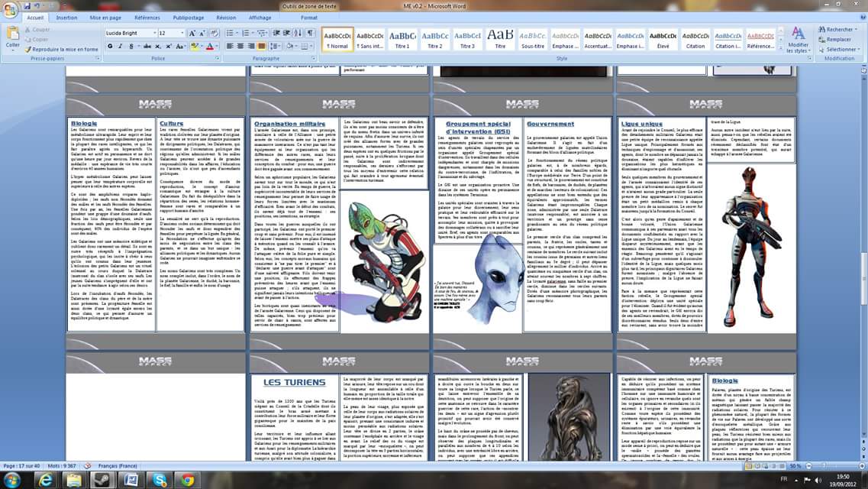
Task: Click the Remplacer button
Action: [x=837, y=39]
